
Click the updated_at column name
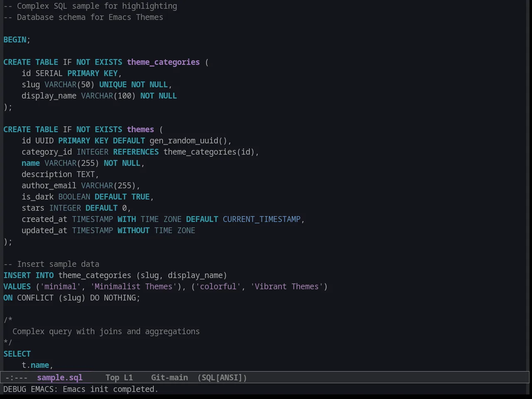(44, 230)
